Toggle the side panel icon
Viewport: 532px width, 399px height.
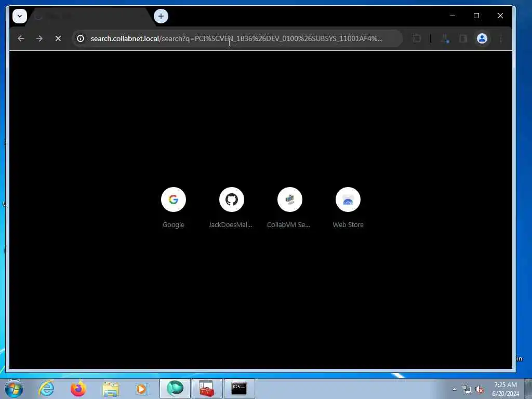[463, 38]
